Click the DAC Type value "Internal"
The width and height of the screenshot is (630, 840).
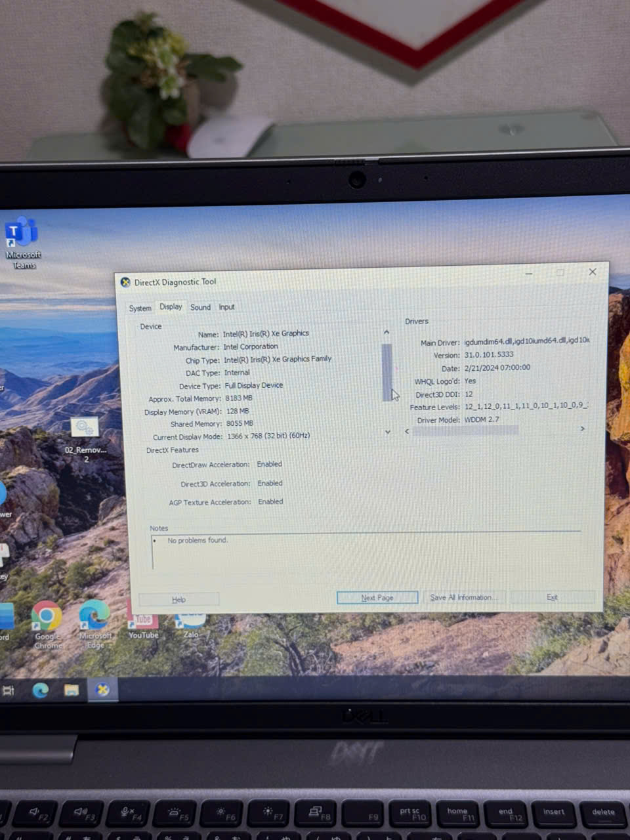tap(237, 372)
